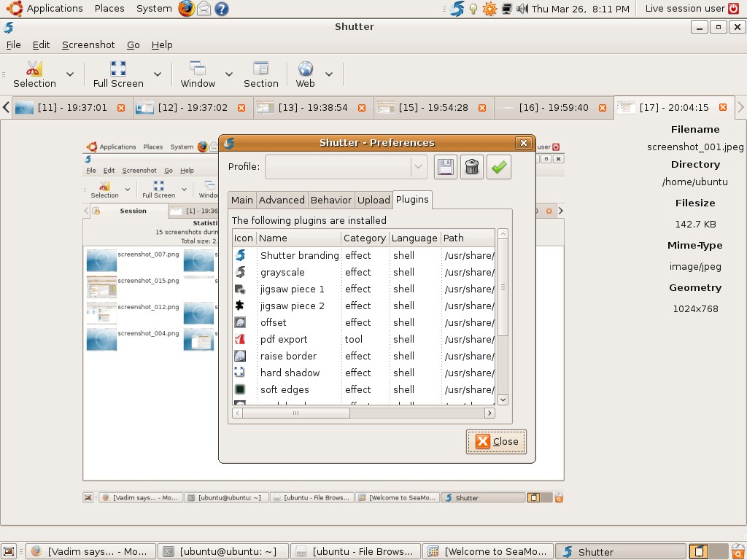Switch to the Upload preferences tab
The width and height of the screenshot is (747, 560).
[373, 200]
